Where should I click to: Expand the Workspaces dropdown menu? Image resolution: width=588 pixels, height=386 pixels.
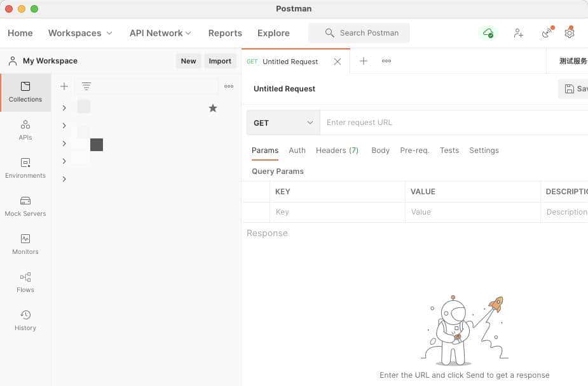coord(80,33)
